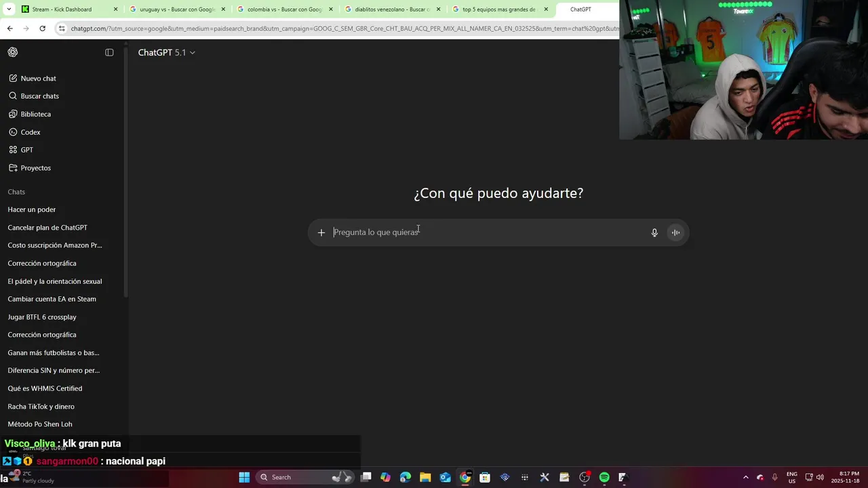The height and width of the screenshot is (488, 868).
Task: Click the ChatGPT logo in the sidebar
Action: tap(13, 52)
